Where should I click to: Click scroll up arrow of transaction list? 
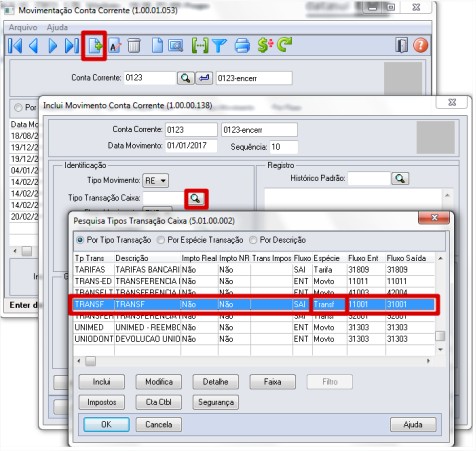pyautogui.click(x=440, y=258)
